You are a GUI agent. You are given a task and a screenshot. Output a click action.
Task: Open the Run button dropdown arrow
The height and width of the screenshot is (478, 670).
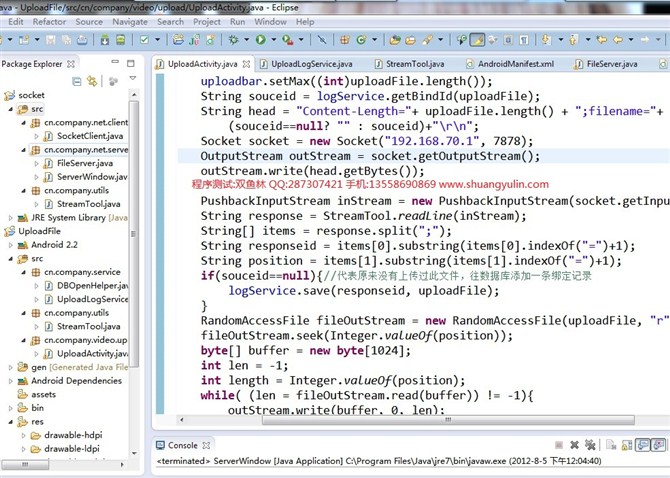(x=273, y=40)
